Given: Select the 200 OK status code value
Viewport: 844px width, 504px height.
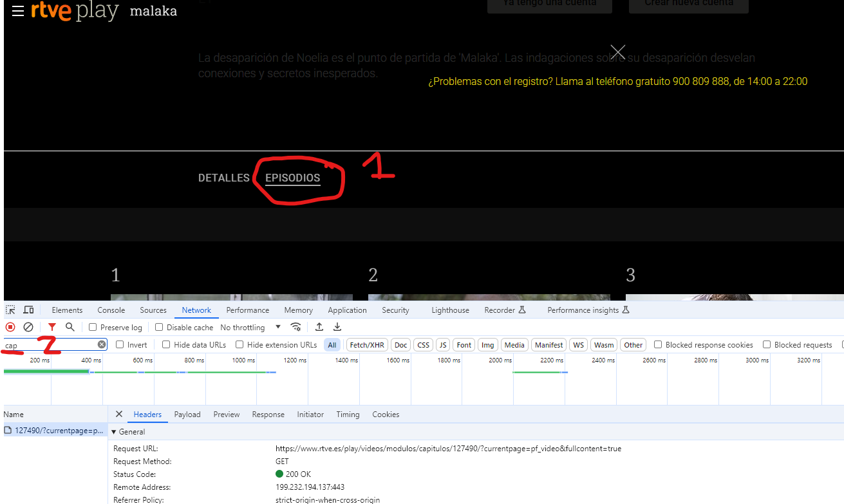Looking at the screenshot, I should coord(294,474).
